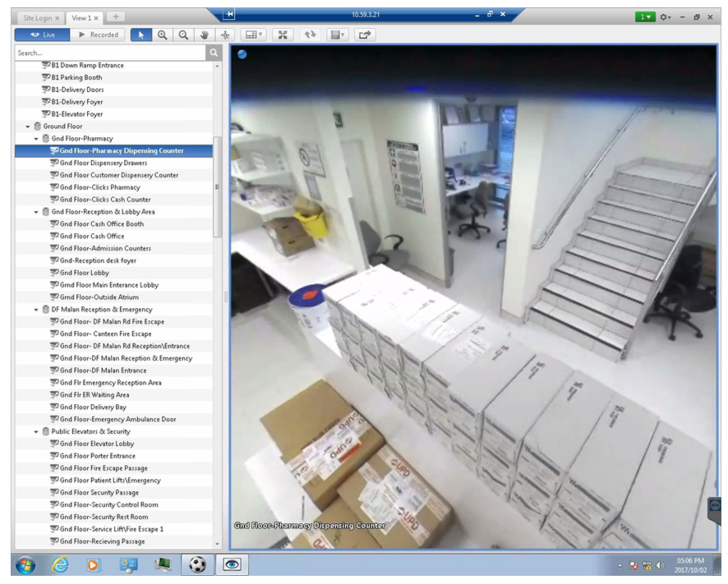The image size is (728, 584).
Task: Select Gnd Floor Lobby camera
Action: tap(85, 273)
